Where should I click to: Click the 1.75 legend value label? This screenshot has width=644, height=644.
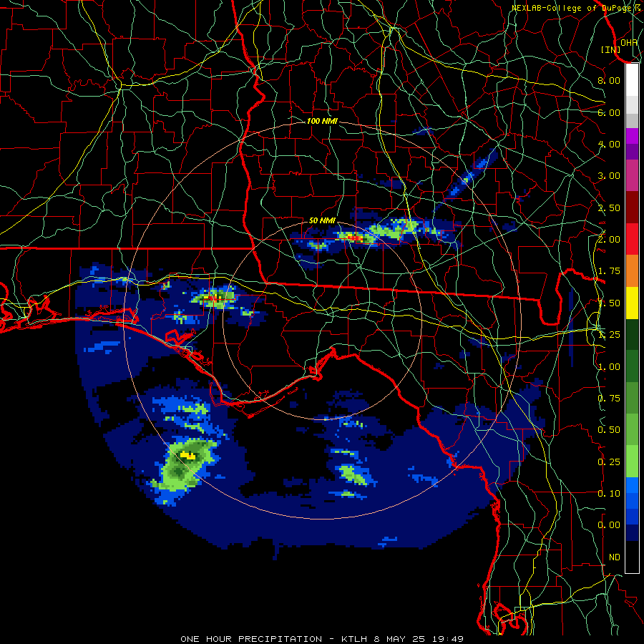point(609,271)
